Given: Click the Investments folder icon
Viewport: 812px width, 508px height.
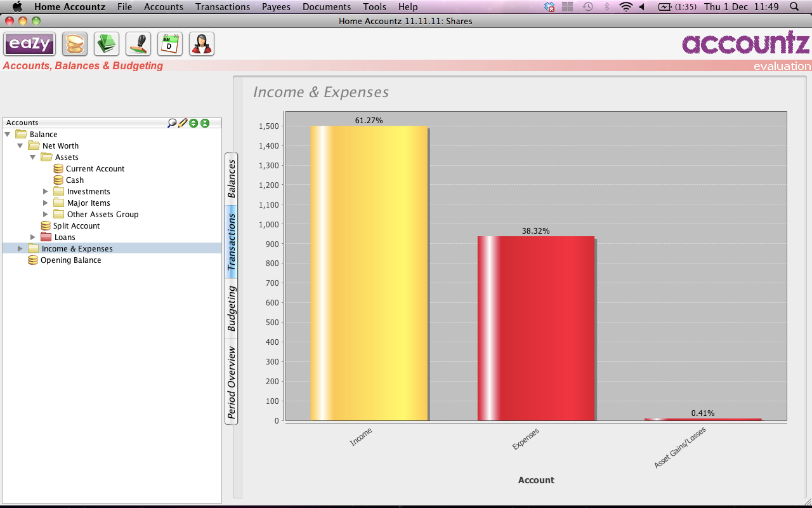Looking at the screenshot, I should click(x=59, y=191).
